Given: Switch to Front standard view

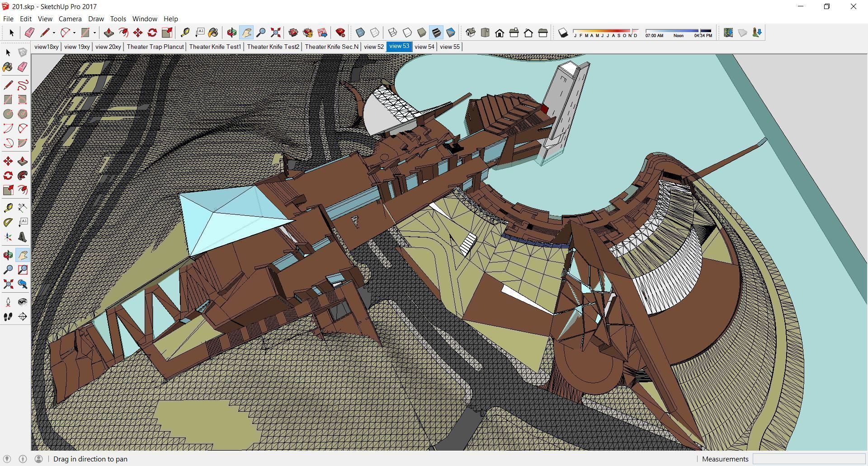Looking at the screenshot, I should click(x=500, y=33).
